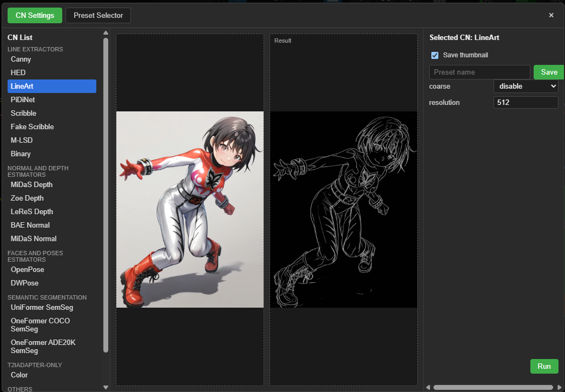Switch to the CN Settings tab

point(35,16)
